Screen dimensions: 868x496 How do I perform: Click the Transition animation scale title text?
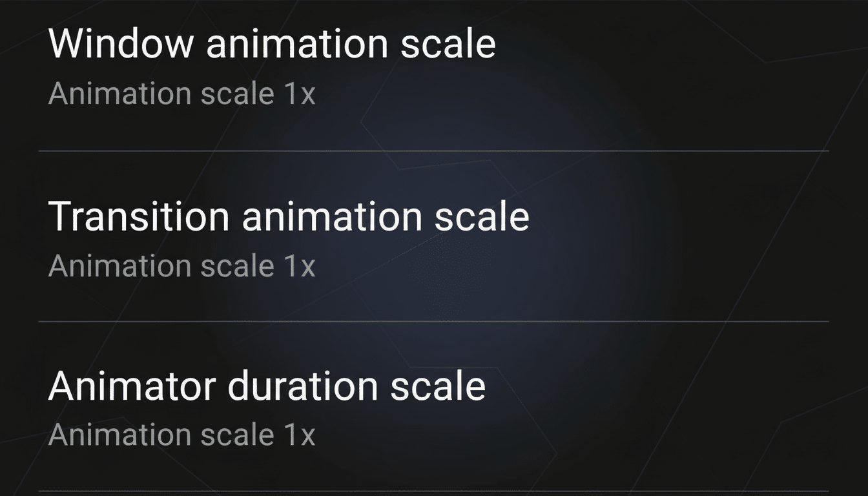289,216
